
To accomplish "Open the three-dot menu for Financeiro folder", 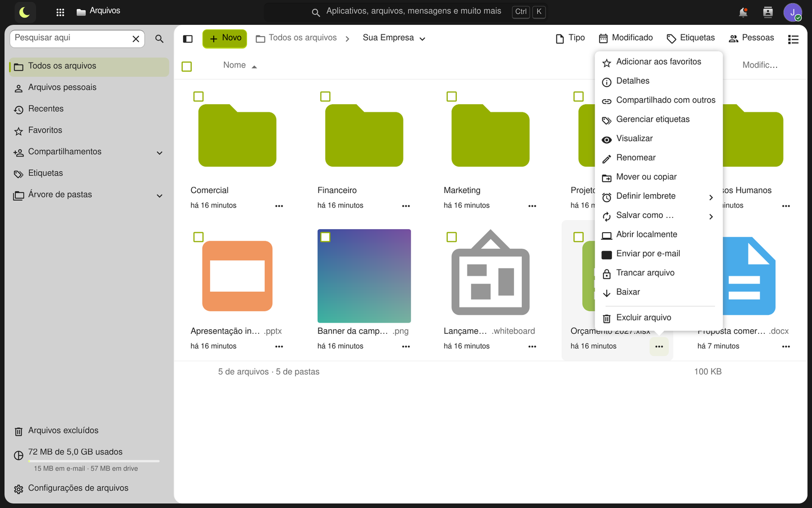I will pos(406,206).
